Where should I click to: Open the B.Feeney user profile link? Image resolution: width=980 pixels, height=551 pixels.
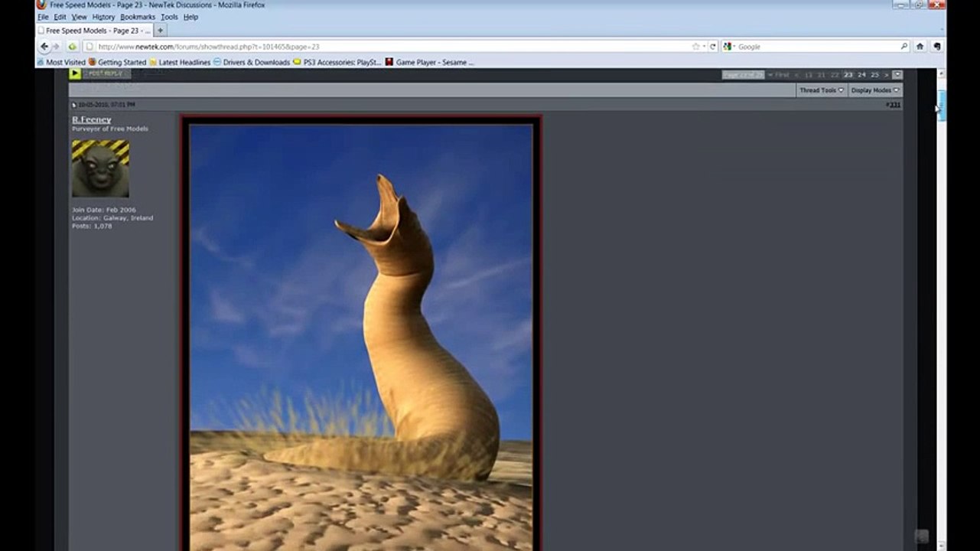click(x=92, y=120)
